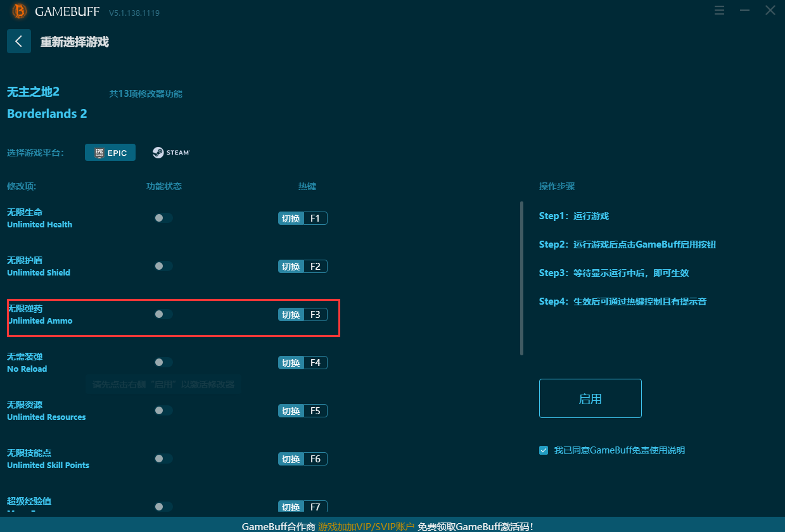Minimize the GameBuff window

745,11
